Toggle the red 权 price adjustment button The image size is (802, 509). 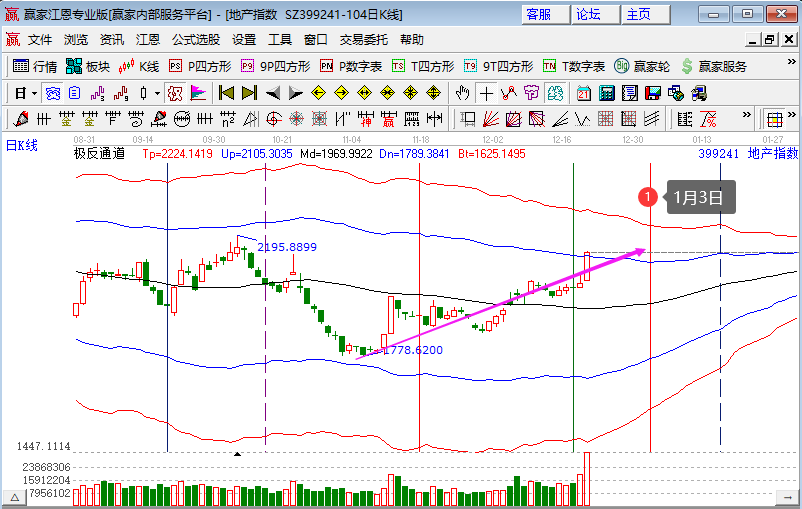point(175,93)
